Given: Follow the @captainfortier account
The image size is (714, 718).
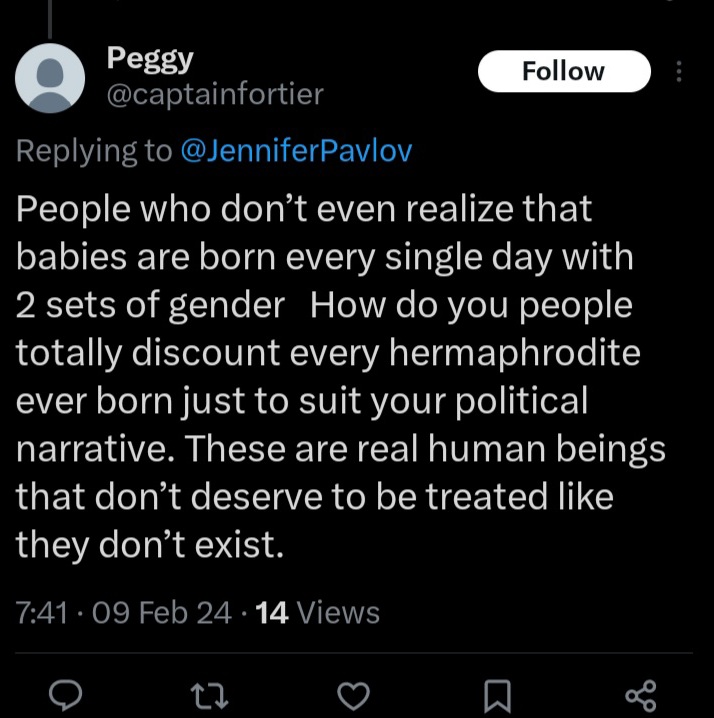Looking at the screenshot, I should point(564,71).
